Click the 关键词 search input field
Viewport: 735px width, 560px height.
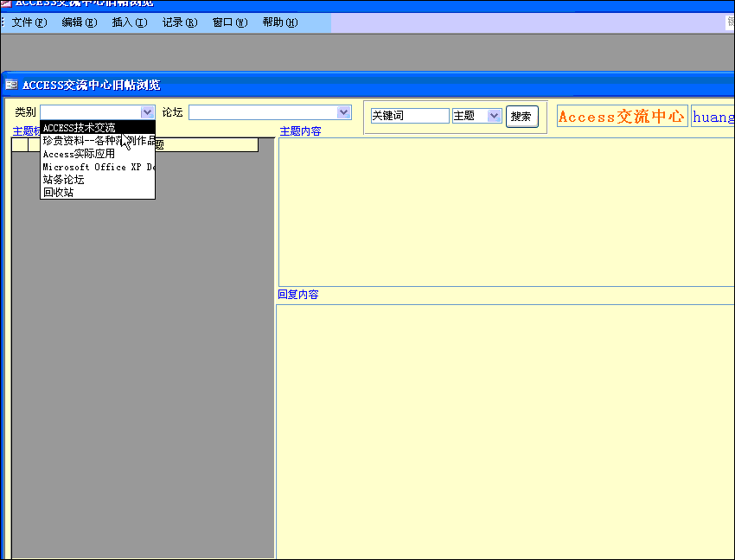tap(410, 116)
